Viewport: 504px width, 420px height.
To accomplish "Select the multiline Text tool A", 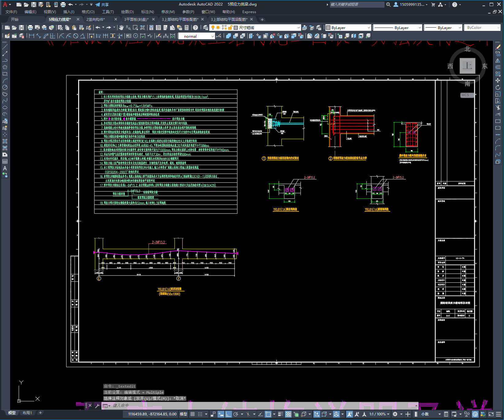I will 5,168.
